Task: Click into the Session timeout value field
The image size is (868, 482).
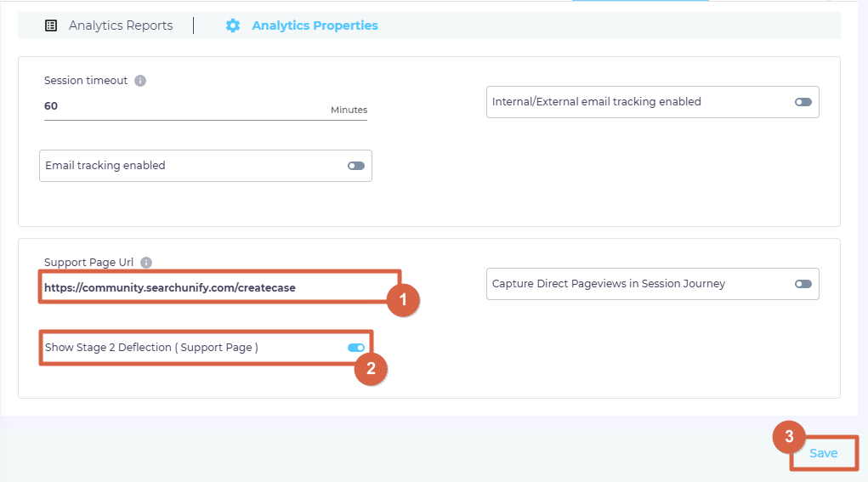Action: (170, 107)
